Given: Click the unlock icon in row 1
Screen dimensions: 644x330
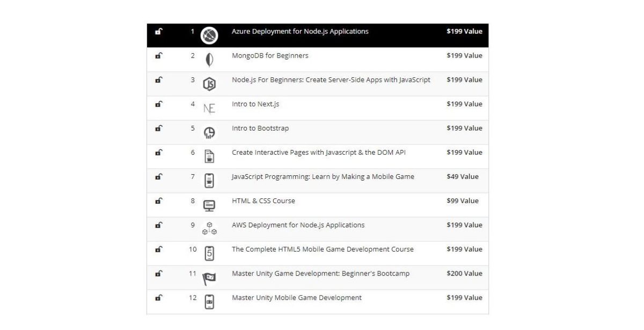Looking at the screenshot, I should (158, 31).
